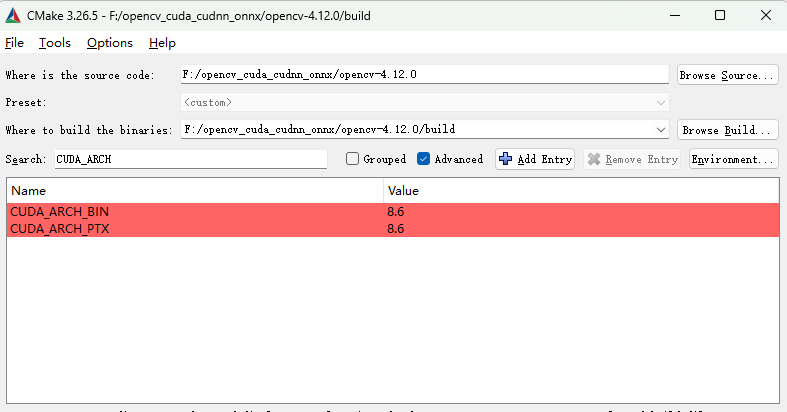Click the source code path field
The image size is (787, 412).
coord(423,75)
